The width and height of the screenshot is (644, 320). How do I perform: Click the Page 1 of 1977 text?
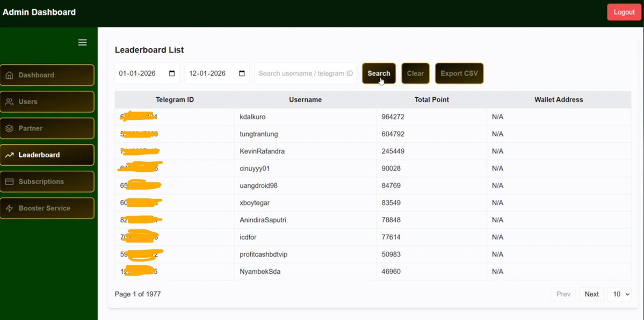coord(138,294)
